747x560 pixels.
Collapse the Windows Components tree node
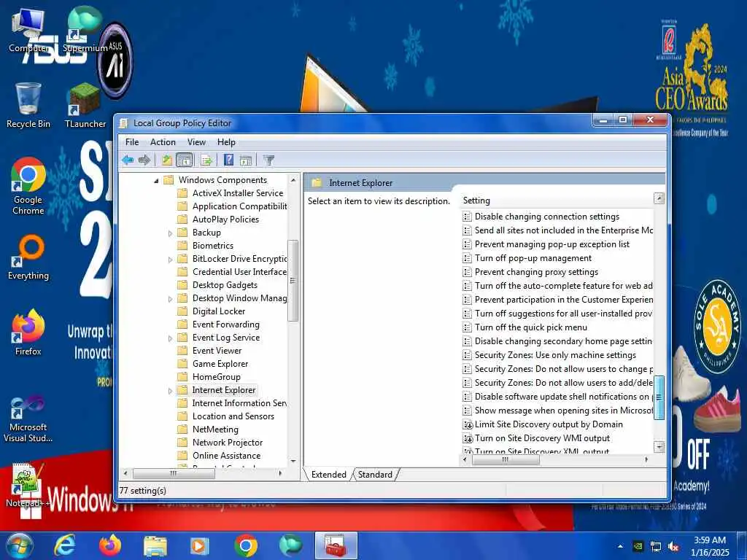tap(156, 181)
